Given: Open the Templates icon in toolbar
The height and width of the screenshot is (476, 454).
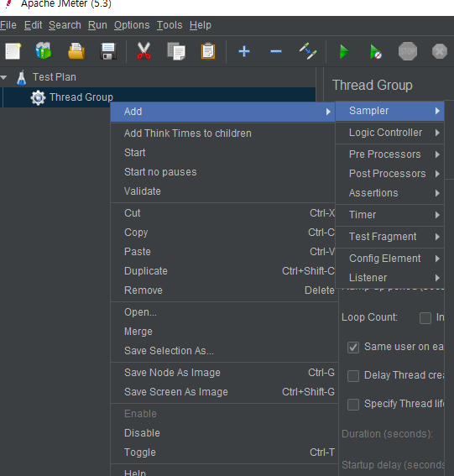Looking at the screenshot, I should [x=44, y=51].
